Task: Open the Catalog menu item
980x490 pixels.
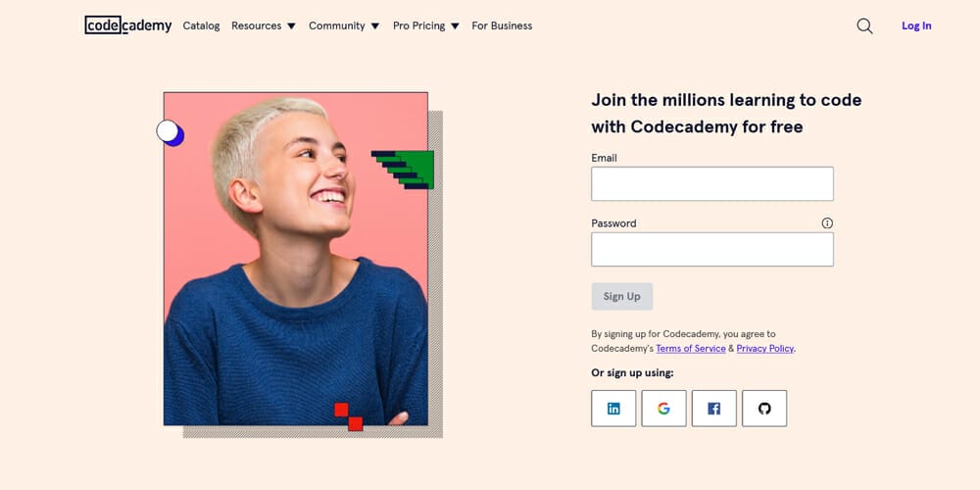Action: click(x=201, y=26)
